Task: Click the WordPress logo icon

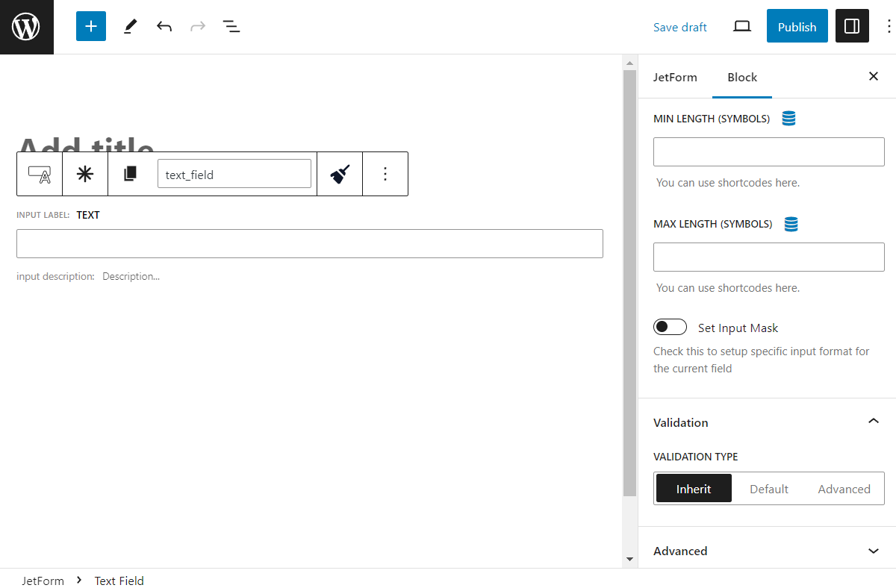Action: tap(26, 26)
